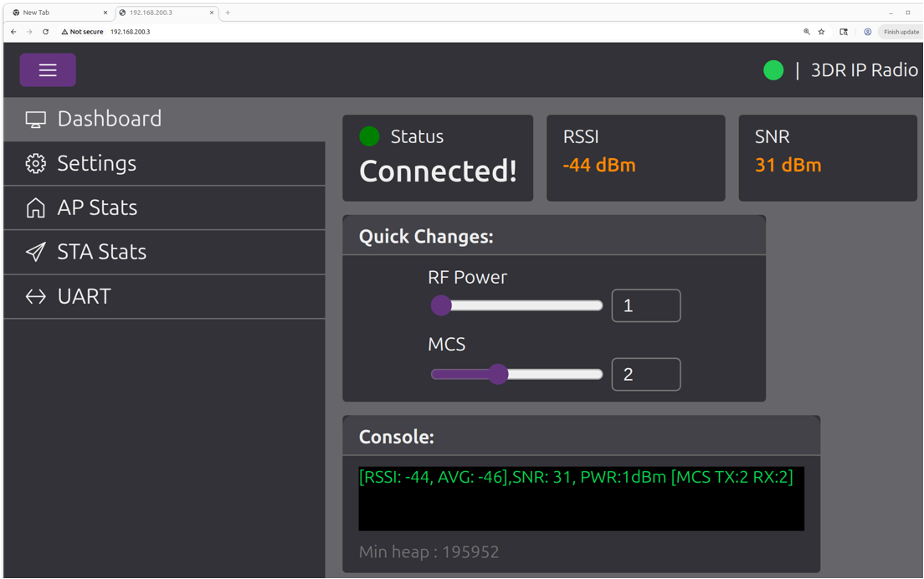Click the AP Stats house icon
924x579 pixels.
click(x=35, y=208)
